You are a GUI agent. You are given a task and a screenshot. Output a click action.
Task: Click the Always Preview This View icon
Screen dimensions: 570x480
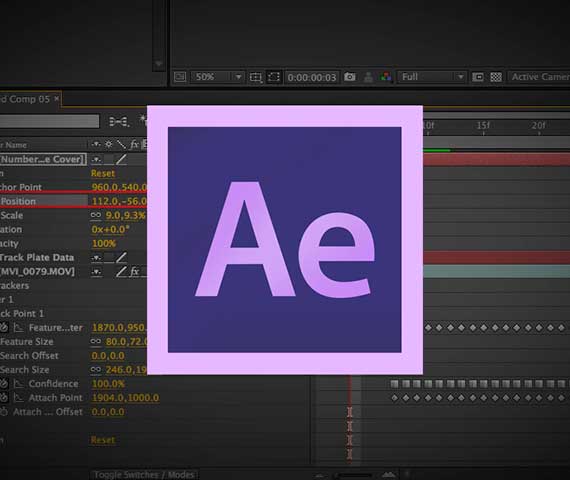[x=180, y=77]
